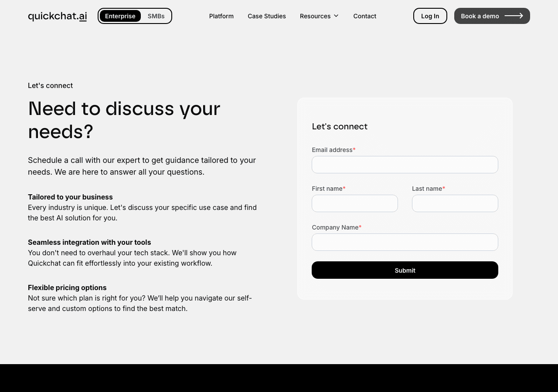Open the Platform menu item
The image size is (558, 392).
point(221,16)
